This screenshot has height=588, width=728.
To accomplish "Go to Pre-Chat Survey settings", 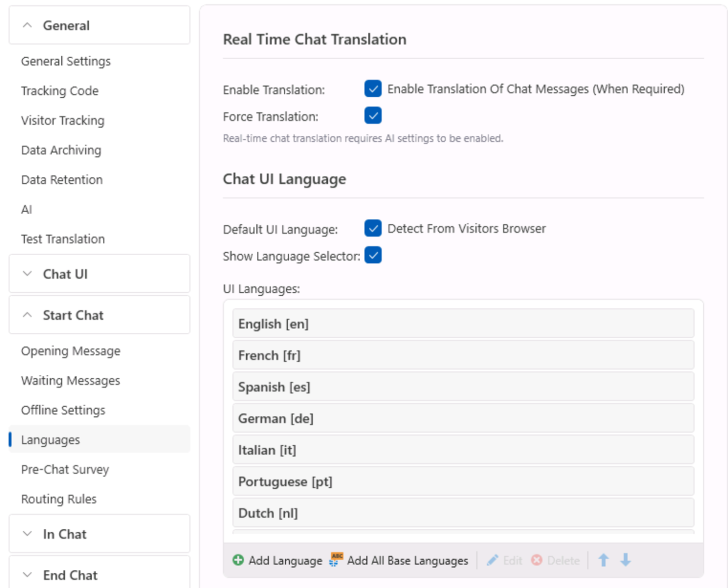I will pyautogui.click(x=65, y=469).
